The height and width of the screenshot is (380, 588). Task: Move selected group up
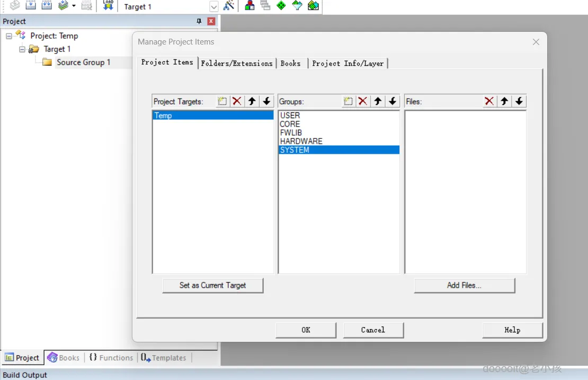pos(378,101)
